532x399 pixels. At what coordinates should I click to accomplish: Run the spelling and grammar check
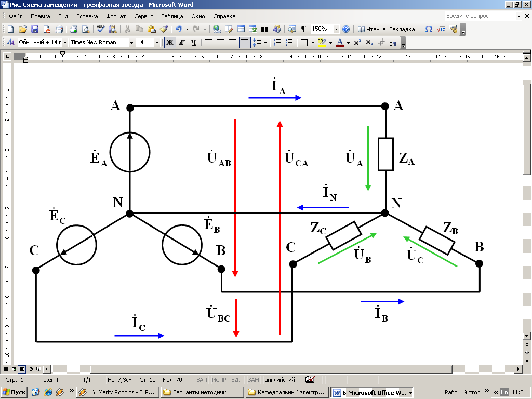click(x=100, y=29)
